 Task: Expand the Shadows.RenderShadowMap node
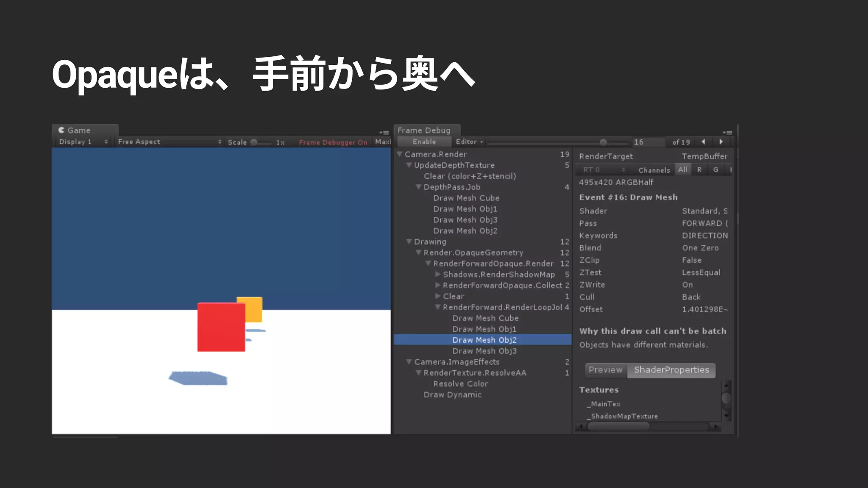coord(438,274)
